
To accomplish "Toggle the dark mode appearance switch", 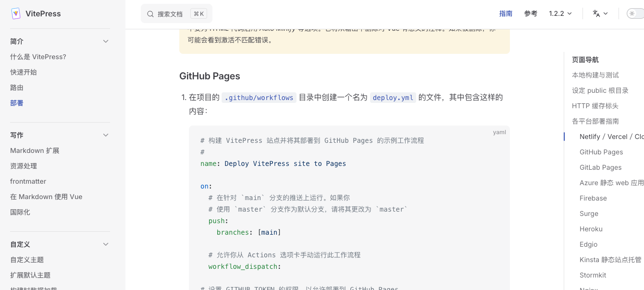I will (x=635, y=13).
